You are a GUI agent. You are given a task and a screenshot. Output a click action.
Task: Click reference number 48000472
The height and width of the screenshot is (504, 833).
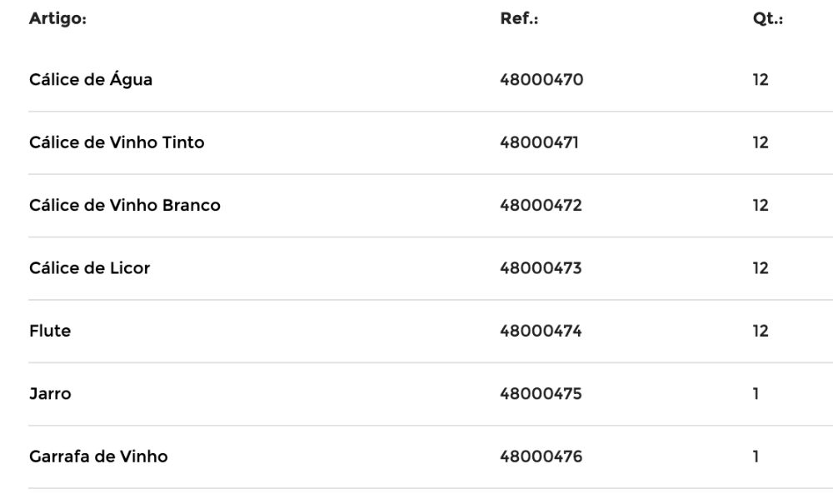pos(541,205)
